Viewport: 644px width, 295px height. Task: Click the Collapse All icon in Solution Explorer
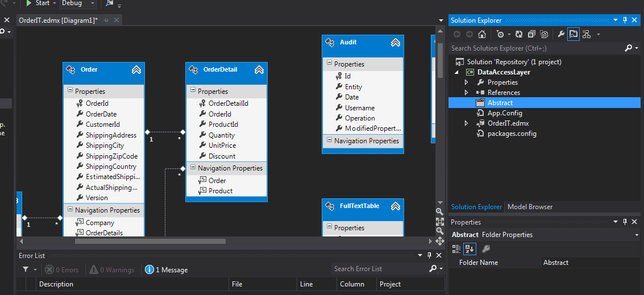(532, 35)
